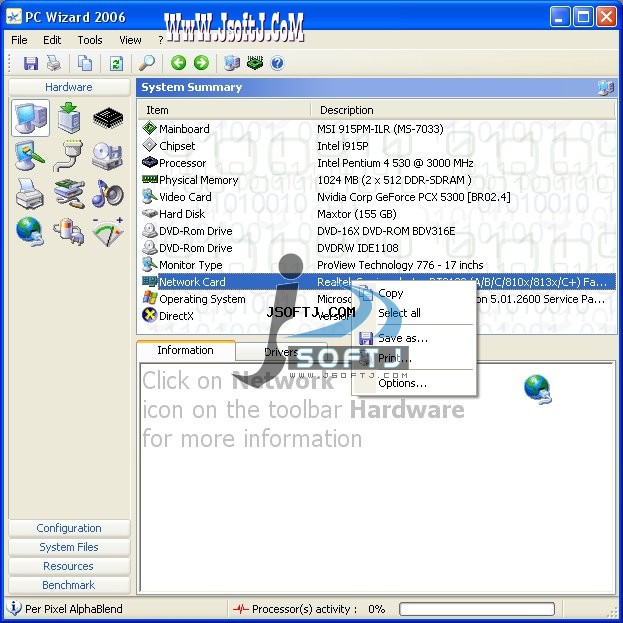Open the ? help menu
The height and width of the screenshot is (623, 623).
[x=161, y=40]
